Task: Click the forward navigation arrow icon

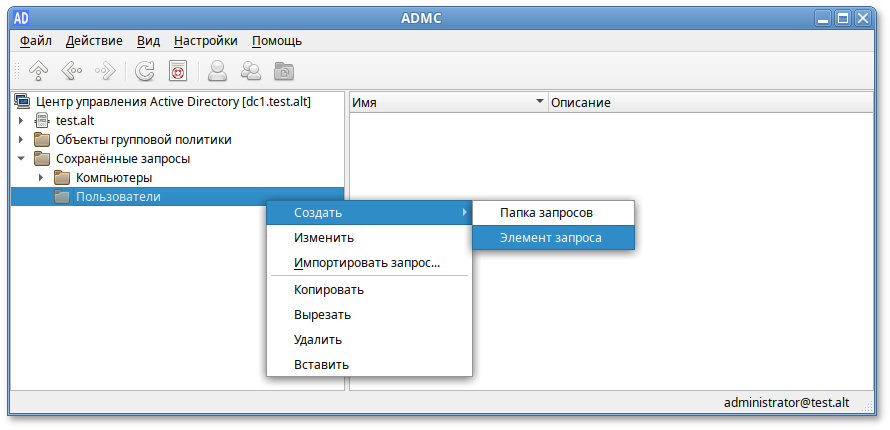Action: tap(106, 71)
